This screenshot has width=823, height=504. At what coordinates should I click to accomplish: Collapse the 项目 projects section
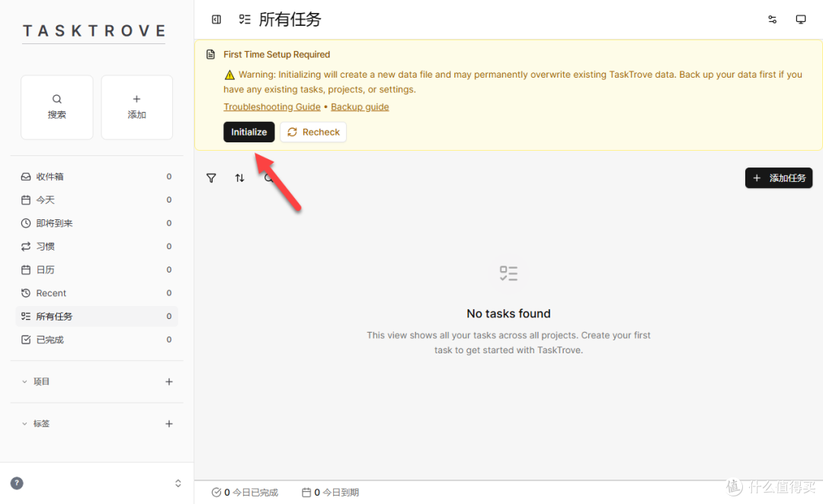click(x=35, y=381)
